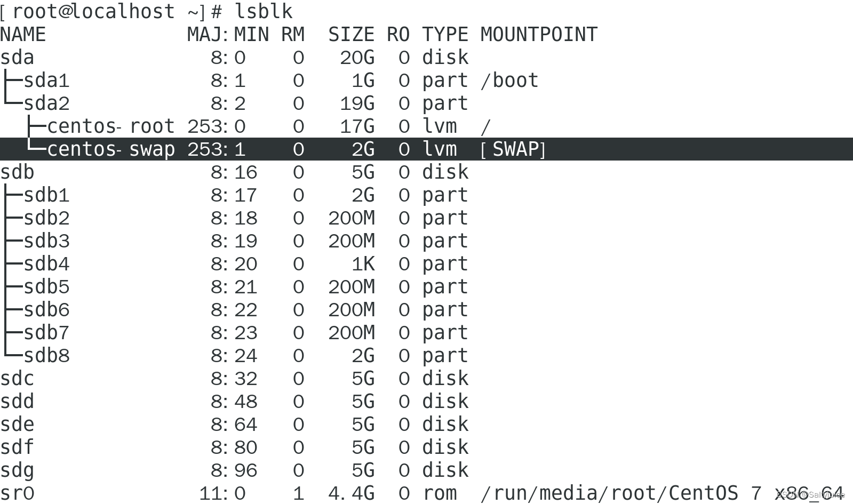This screenshot has width=853, height=504.
Task: Click the lvm type of centos-root
Action: [x=440, y=126]
